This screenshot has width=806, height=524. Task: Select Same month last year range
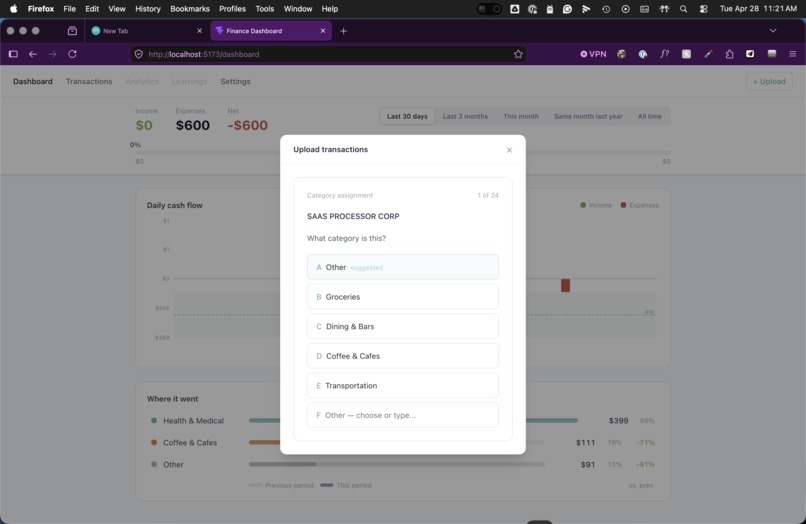[x=588, y=116]
